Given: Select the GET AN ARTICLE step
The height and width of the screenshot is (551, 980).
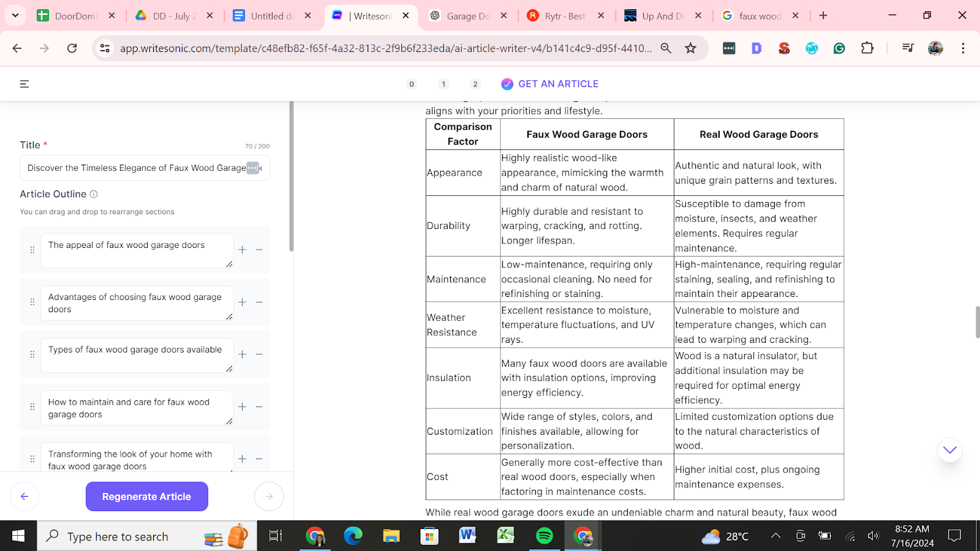Looking at the screenshot, I should point(549,84).
